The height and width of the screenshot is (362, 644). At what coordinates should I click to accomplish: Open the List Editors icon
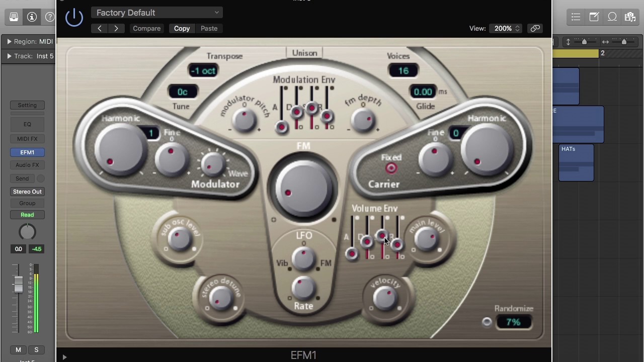[x=576, y=17]
